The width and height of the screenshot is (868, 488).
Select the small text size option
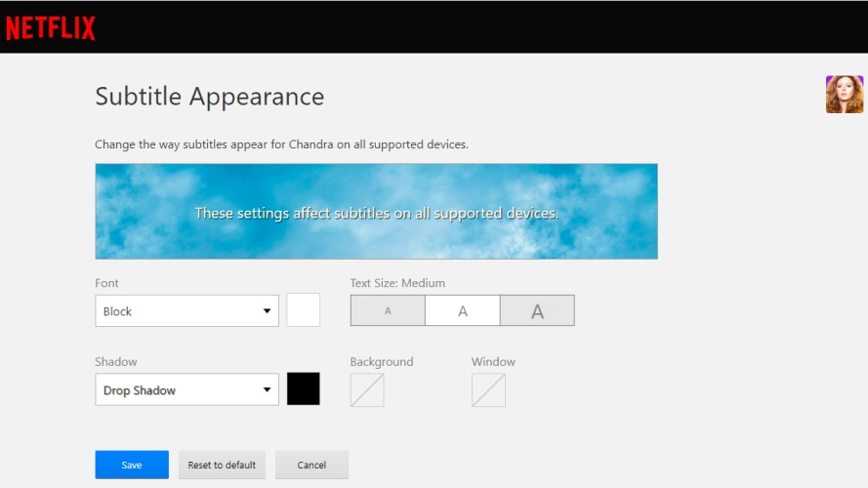coord(388,311)
